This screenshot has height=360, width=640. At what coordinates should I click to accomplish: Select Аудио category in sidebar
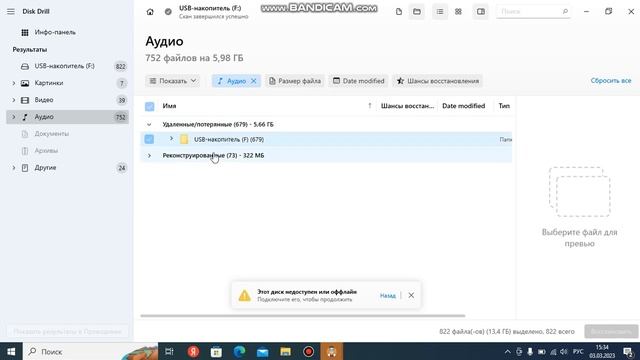pos(67,117)
